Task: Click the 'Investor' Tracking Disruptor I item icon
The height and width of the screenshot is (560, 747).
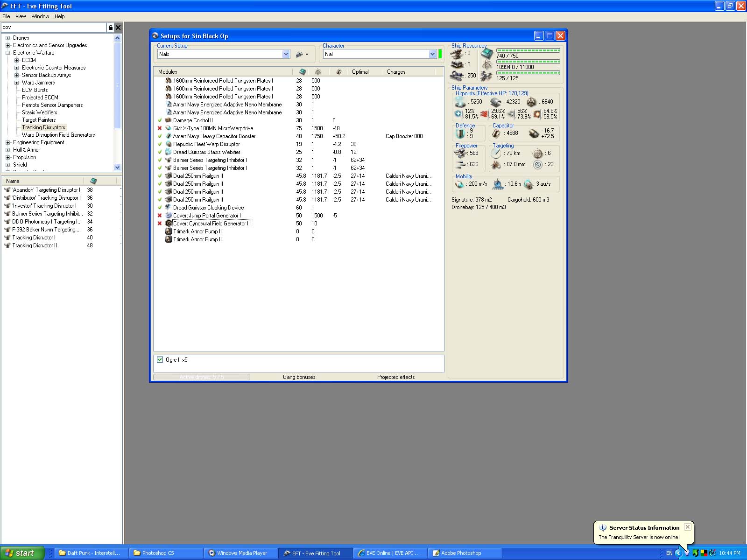Action: [7, 206]
